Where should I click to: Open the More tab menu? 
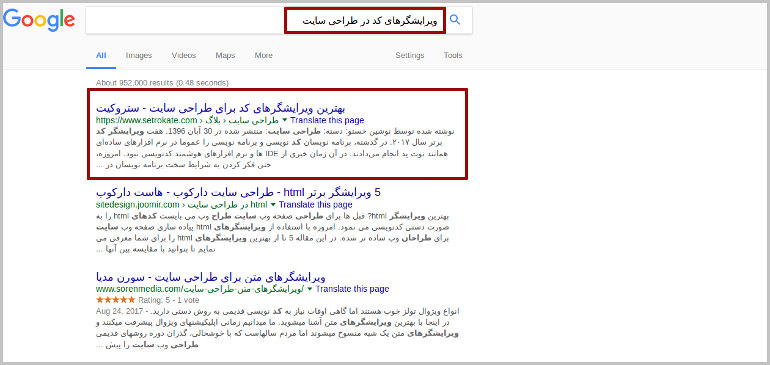[x=263, y=56]
